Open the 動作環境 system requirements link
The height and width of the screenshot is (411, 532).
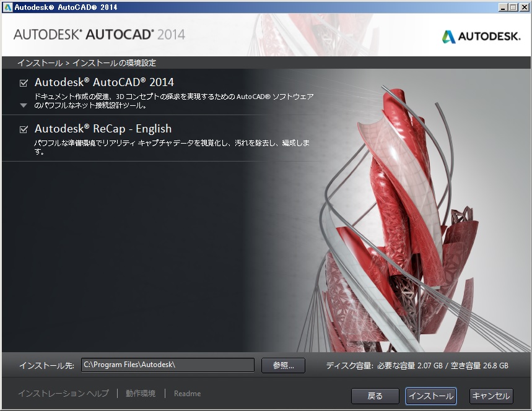141,394
